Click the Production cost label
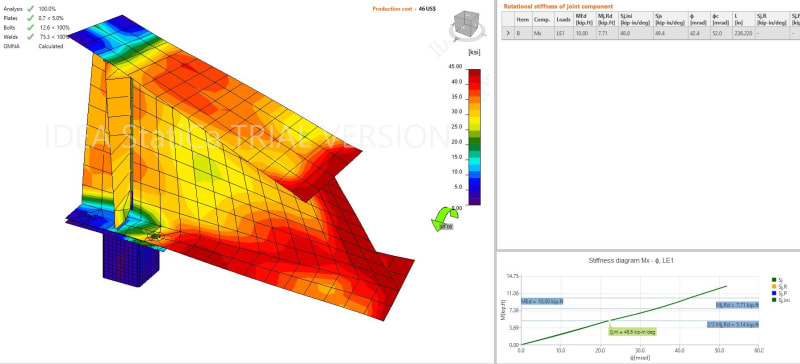The width and height of the screenshot is (800, 364). (392, 9)
